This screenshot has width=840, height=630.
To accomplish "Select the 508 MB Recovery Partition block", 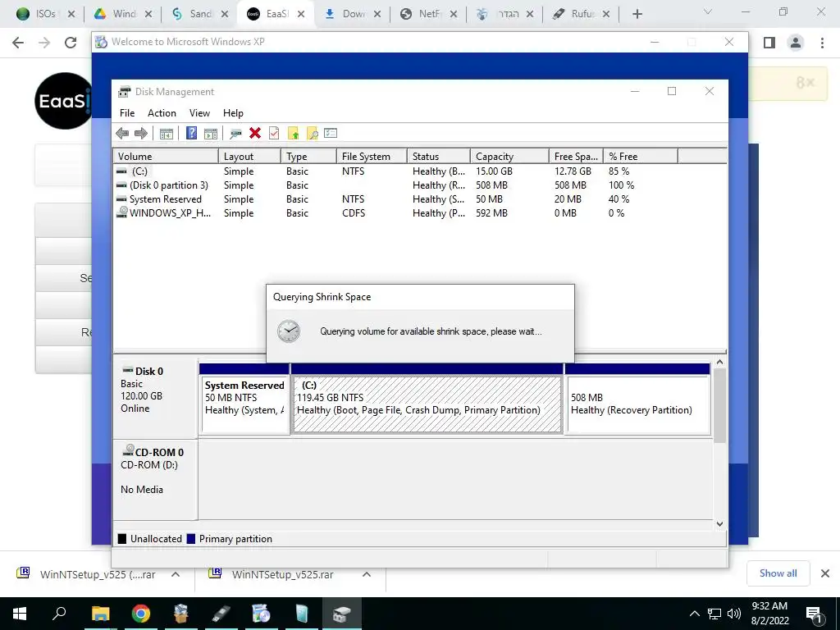I will (638, 404).
